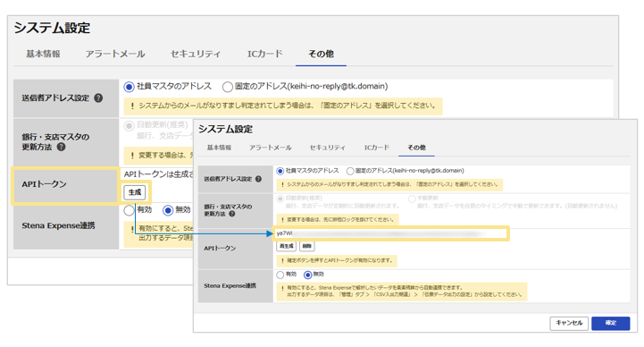Select 無効 radio for Stena Expense連携, back window

point(168,210)
